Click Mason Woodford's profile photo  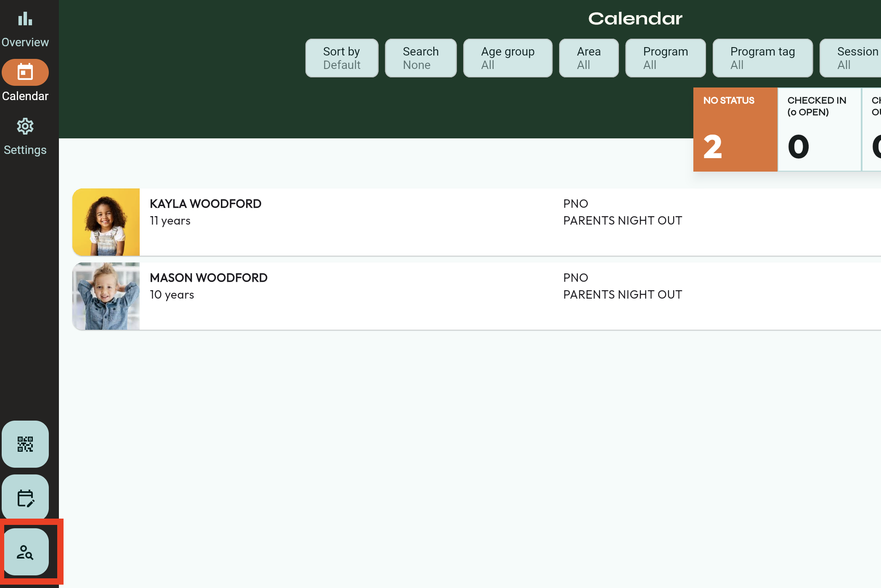click(x=106, y=296)
